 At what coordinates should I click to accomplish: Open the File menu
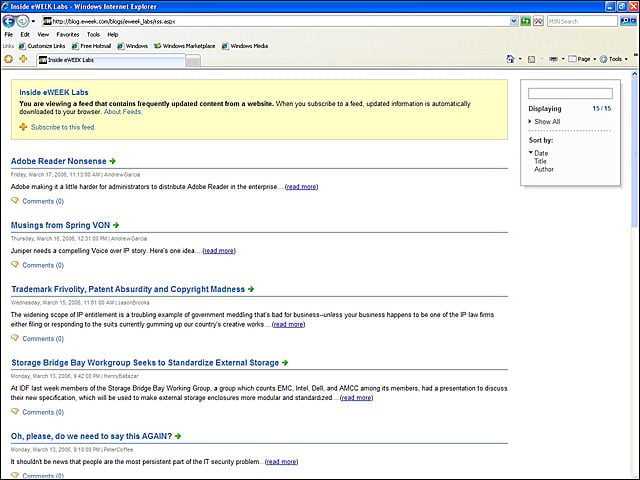click(x=9, y=34)
